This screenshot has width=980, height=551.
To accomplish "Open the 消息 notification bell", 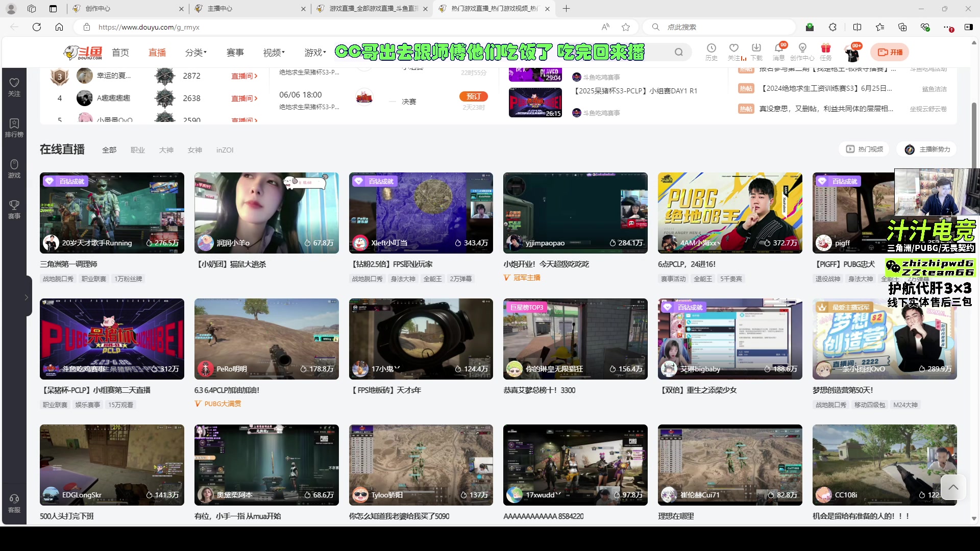I will point(779,52).
